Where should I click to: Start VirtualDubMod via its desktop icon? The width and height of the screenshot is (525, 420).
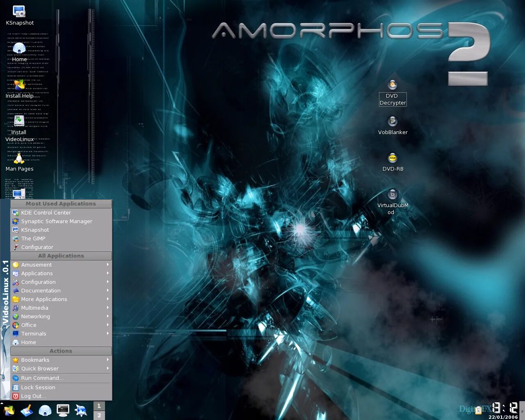point(393,194)
